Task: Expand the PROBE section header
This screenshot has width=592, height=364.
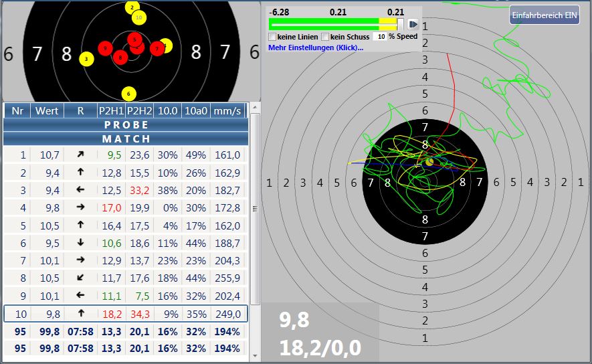Action: (125, 124)
